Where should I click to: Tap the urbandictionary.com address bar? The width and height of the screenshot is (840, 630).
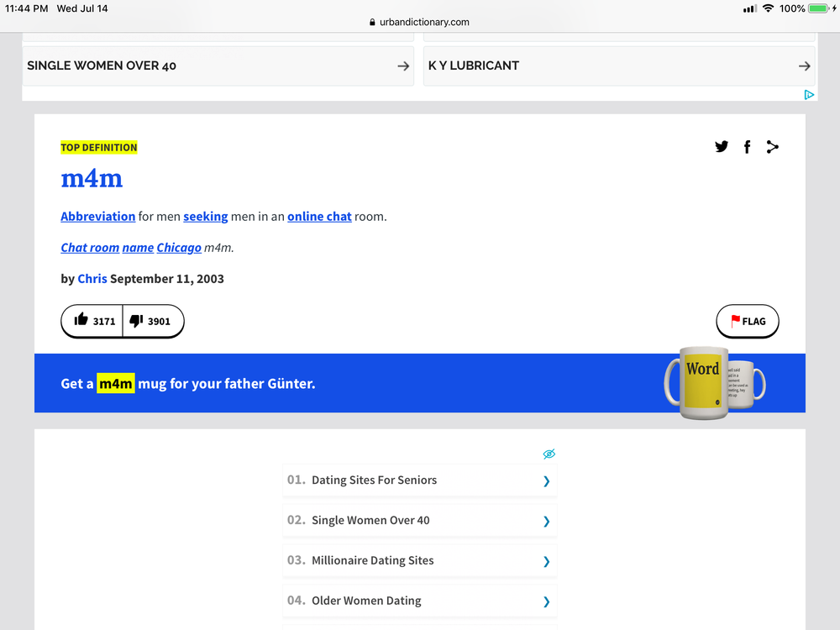coord(419,23)
